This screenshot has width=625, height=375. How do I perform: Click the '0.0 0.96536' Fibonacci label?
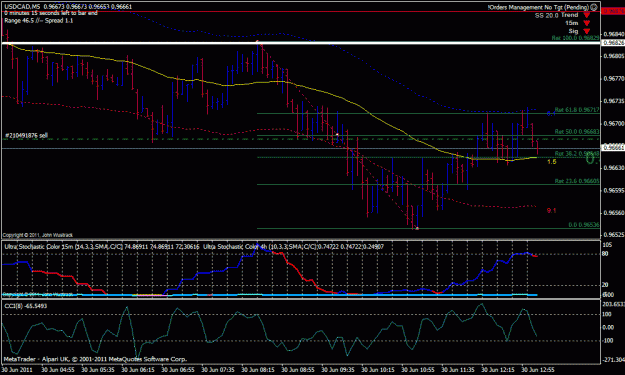pyautogui.click(x=584, y=225)
